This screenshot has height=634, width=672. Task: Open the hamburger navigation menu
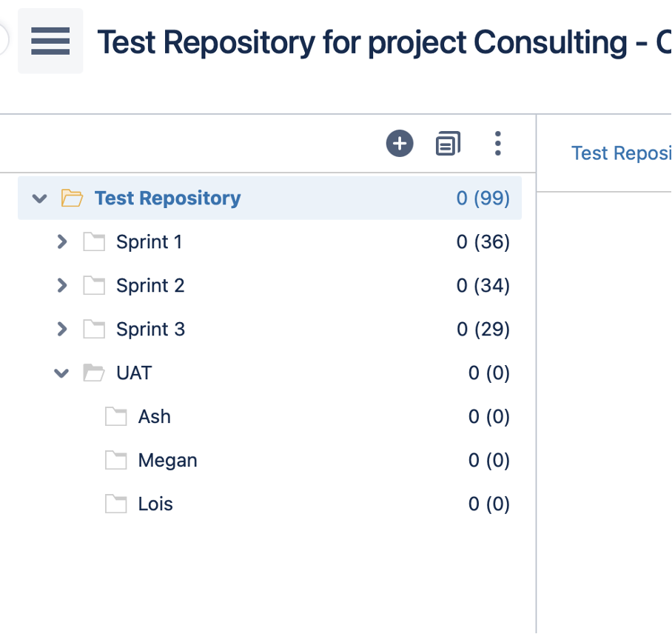click(x=50, y=41)
